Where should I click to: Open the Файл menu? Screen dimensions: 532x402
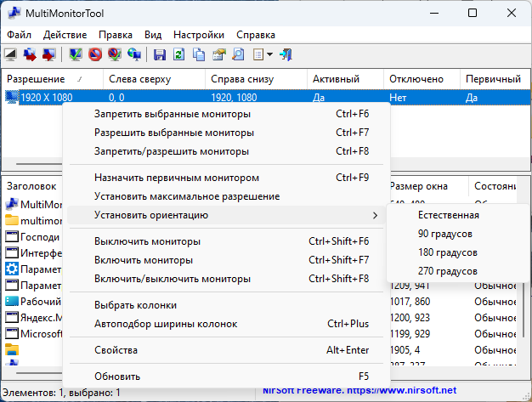tap(19, 35)
